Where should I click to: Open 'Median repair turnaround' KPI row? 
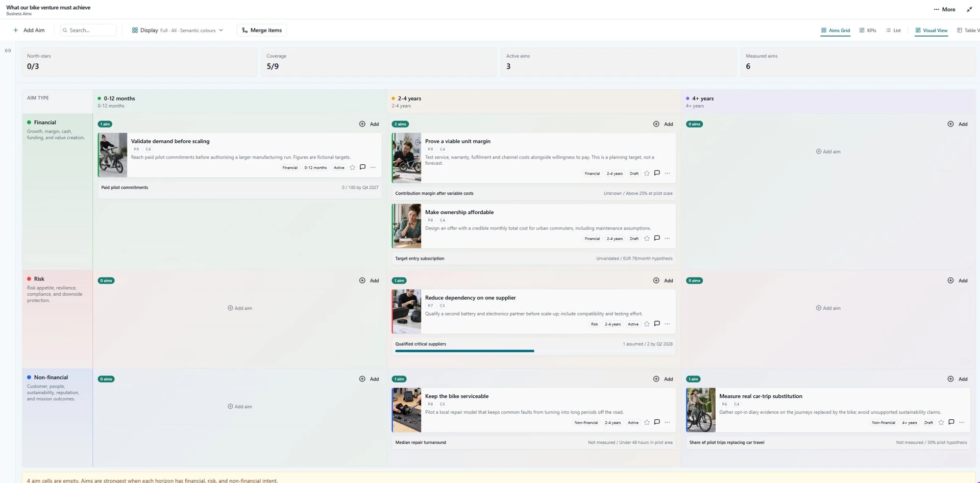pyautogui.click(x=534, y=443)
